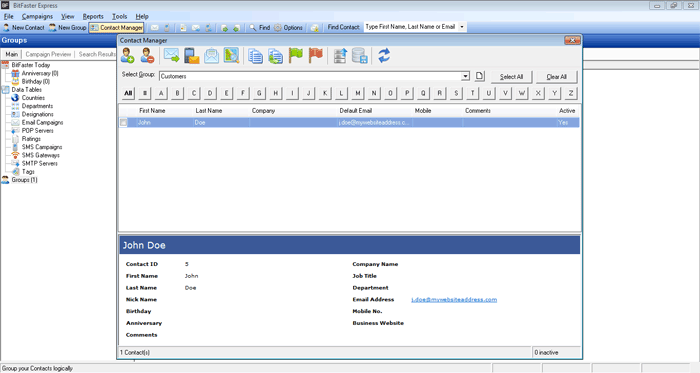Screen dimensions: 700x373
Task: Open the Help menu
Action: point(142,17)
